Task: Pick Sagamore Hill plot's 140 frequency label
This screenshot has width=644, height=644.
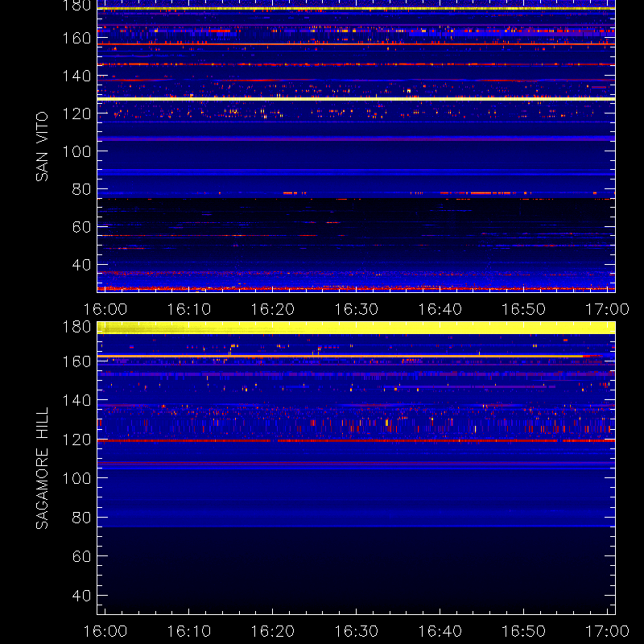Action: (76, 400)
